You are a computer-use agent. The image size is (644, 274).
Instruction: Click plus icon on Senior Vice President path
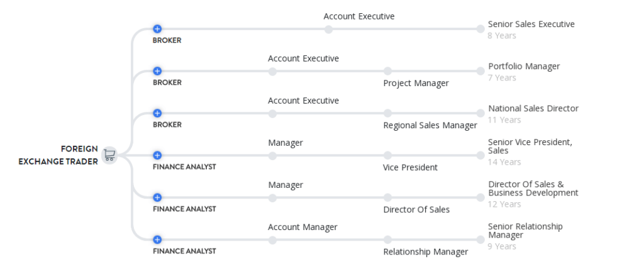[157, 155]
